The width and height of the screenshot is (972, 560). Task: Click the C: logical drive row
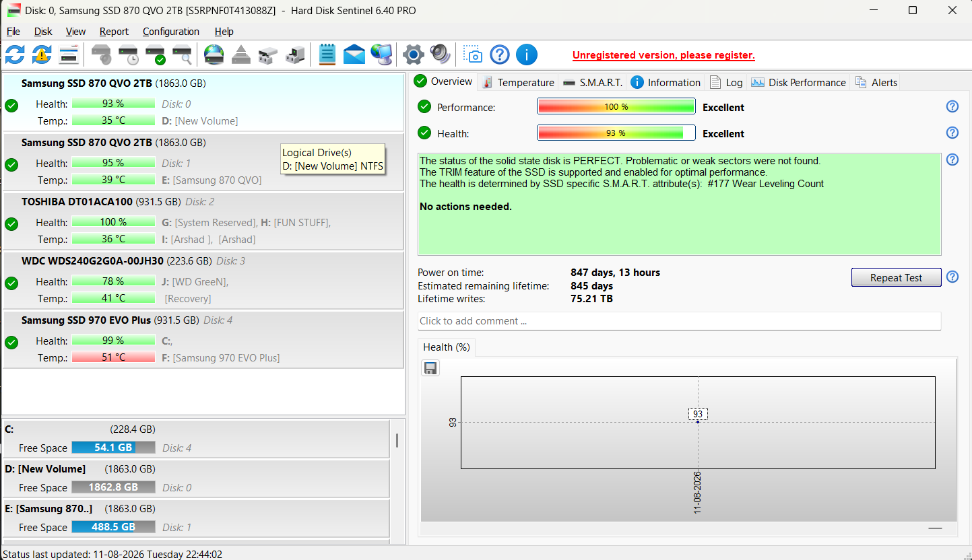pos(196,439)
